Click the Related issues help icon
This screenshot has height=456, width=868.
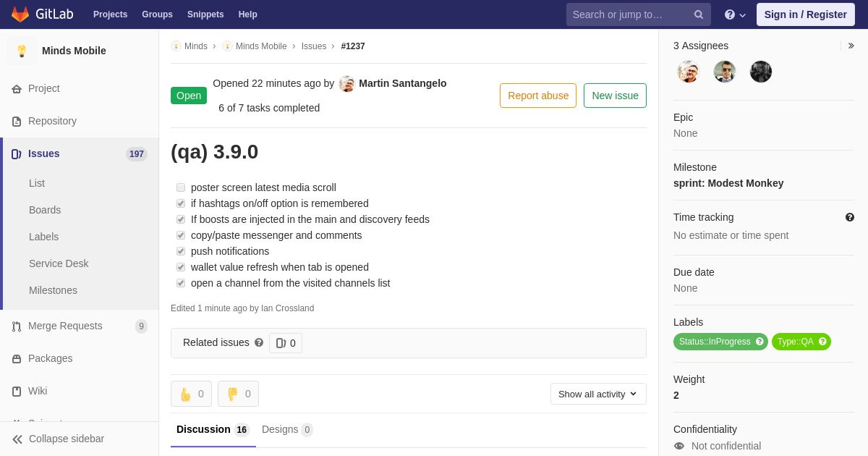(259, 342)
